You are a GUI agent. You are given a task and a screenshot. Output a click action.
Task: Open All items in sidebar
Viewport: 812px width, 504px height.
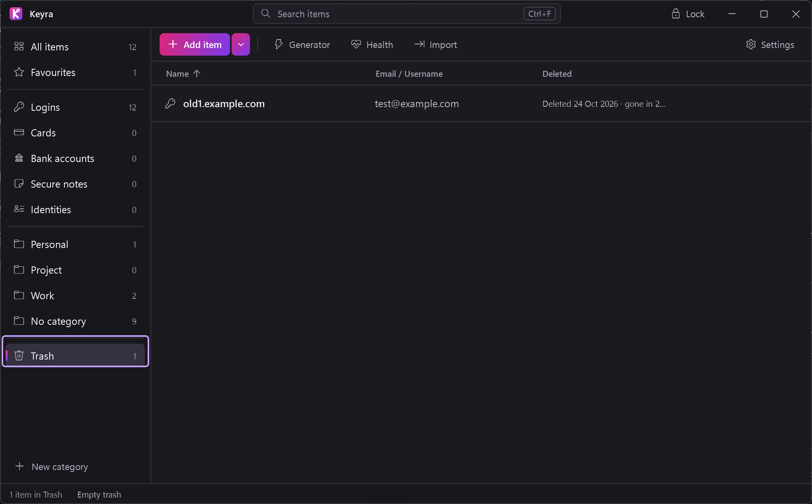click(x=75, y=47)
